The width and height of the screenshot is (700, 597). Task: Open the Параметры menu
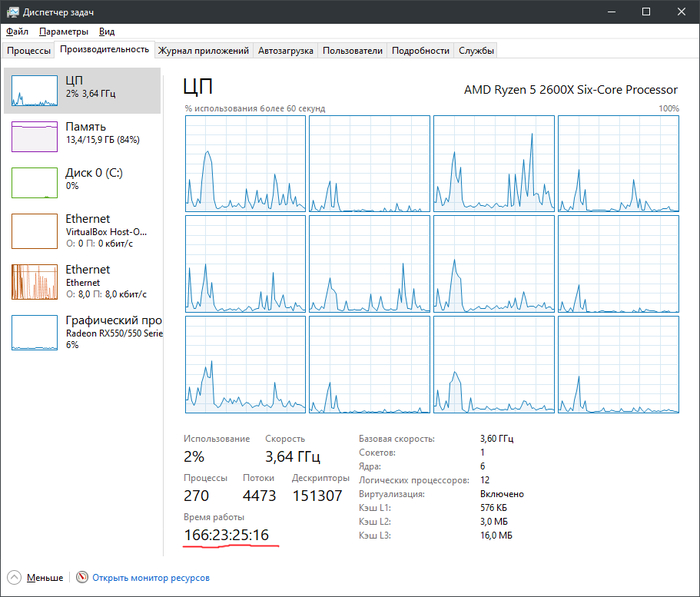64,32
